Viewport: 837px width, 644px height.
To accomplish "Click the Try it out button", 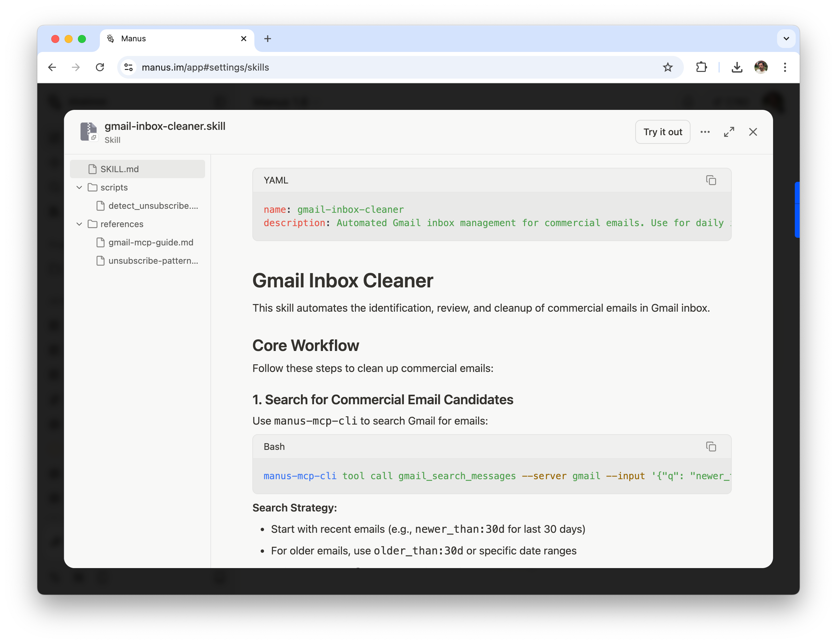I will pyautogui.click(x=662, y=132).
